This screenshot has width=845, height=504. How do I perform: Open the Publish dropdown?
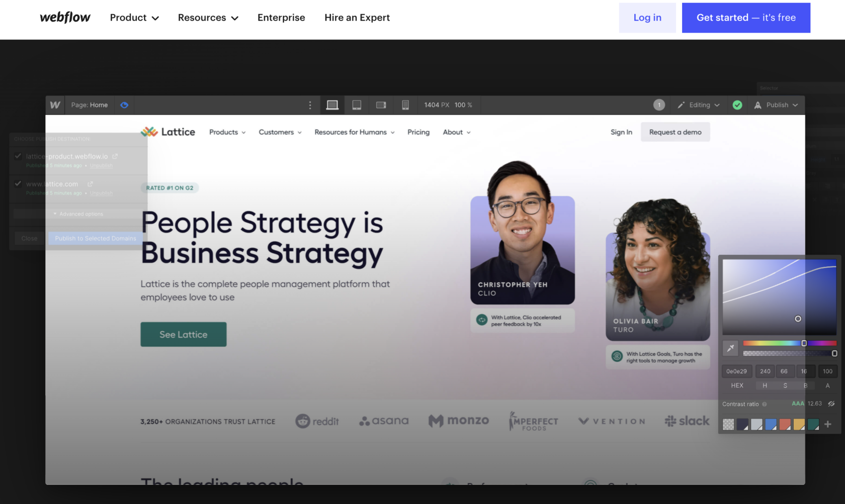click(x=777, y=105)
